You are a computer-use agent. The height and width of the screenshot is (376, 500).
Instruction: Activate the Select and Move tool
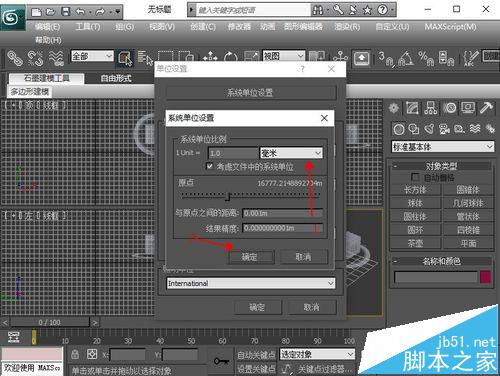210,56
